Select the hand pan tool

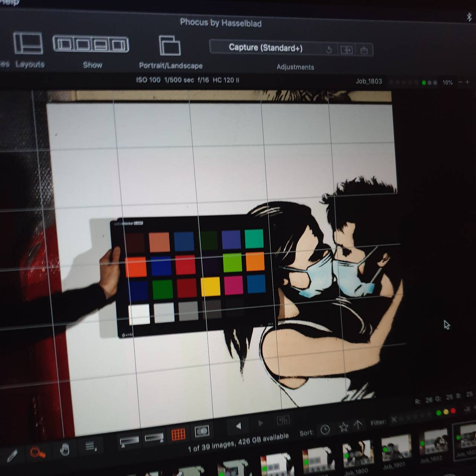65,450
